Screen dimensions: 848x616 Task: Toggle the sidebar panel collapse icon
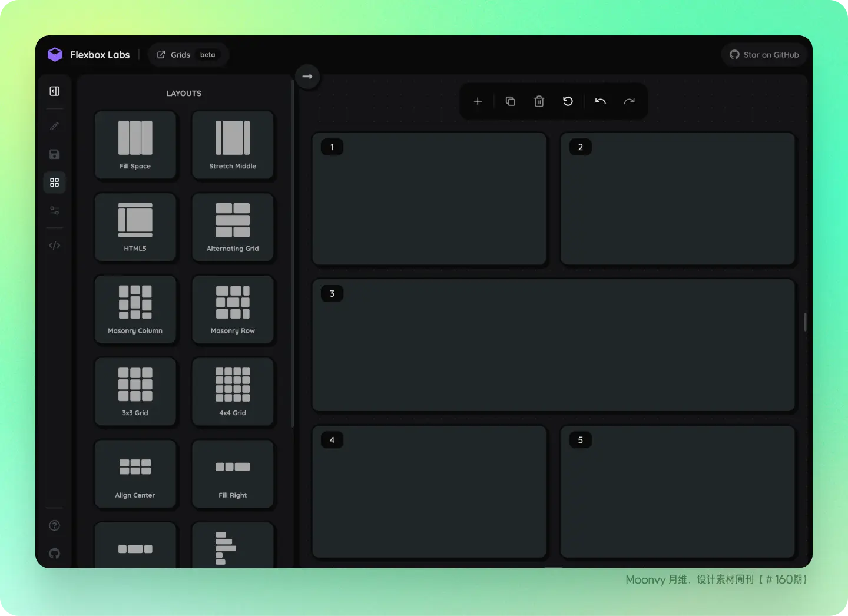point(55,91)
